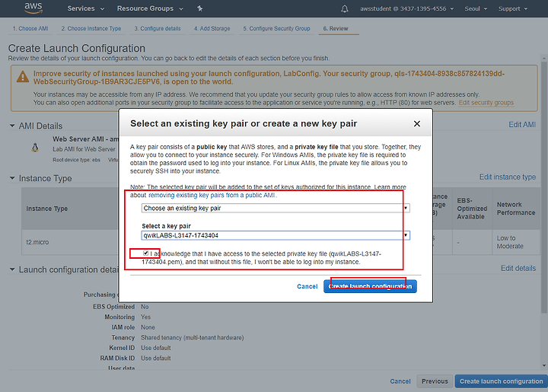Image resolution: width=548 pixels, height=392 pixels.
Task: Open the 'Select a key pair' dropdown
Action: click(x=276, y=235)
